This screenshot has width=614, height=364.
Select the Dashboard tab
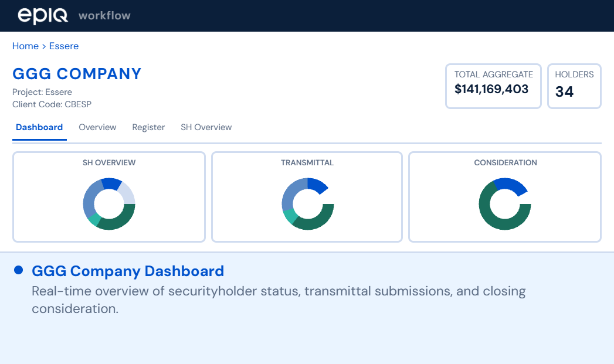pyautogui.click(x=39, y=127)
